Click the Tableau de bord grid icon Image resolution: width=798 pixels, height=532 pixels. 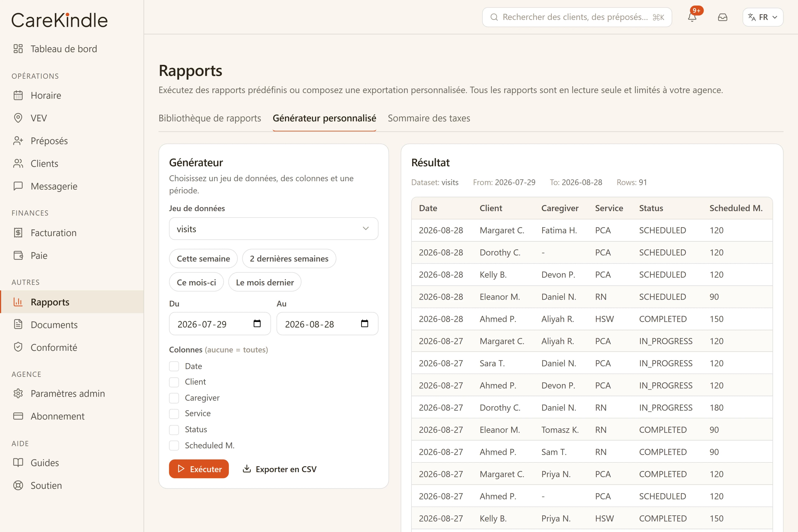tap(18, 49)
